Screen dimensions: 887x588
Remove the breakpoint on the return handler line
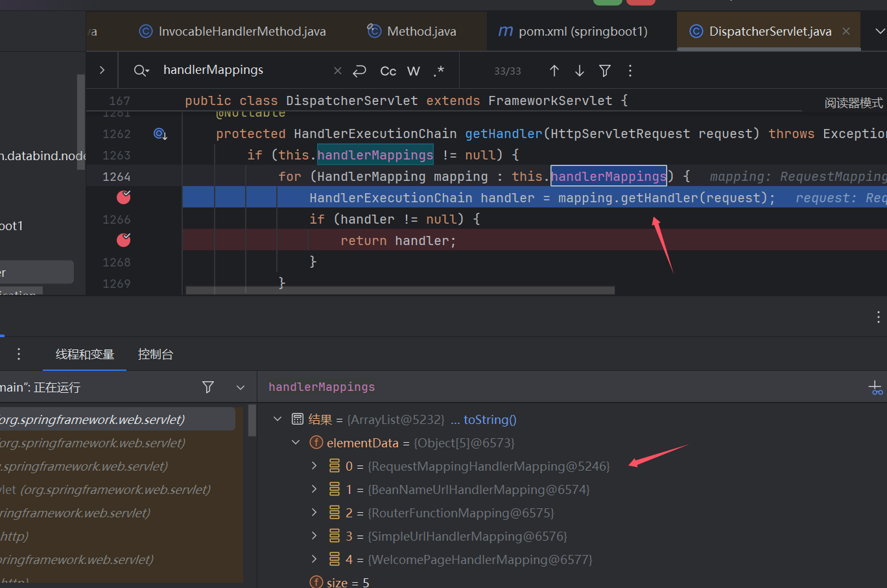click(123, 240)
